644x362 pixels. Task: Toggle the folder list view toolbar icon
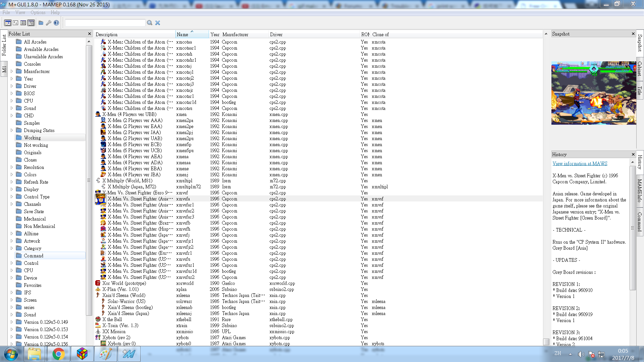tap(7, 23)
